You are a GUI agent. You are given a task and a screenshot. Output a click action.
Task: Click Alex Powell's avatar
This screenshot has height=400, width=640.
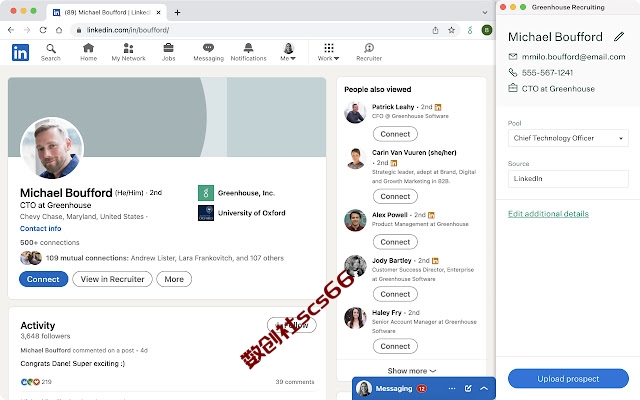coord(355,220)
